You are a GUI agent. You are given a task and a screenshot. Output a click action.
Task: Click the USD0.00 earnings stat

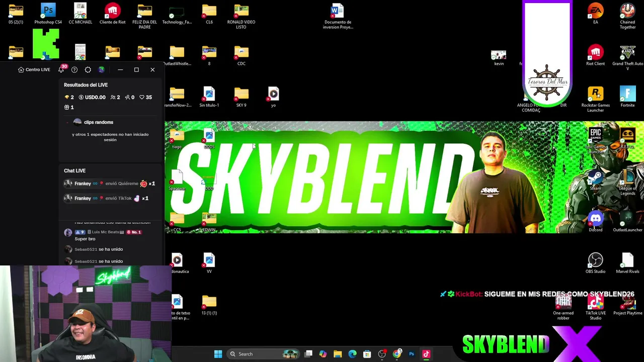pos(92,98)
